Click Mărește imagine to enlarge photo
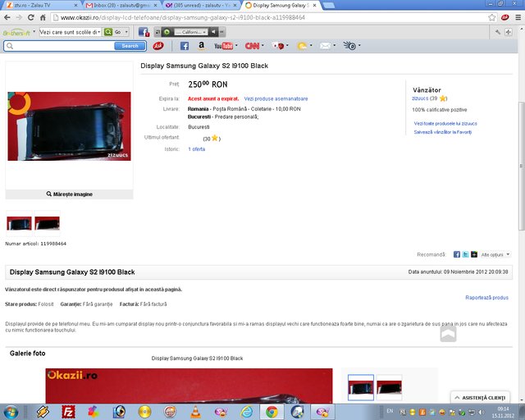 pyautogui.click(x=69, y=194)
